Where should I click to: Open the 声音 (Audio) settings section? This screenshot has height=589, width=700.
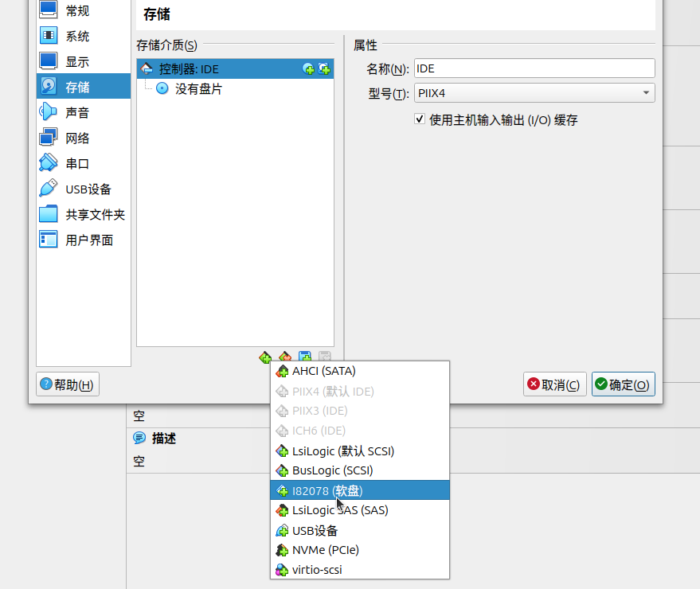pos(77,112)
